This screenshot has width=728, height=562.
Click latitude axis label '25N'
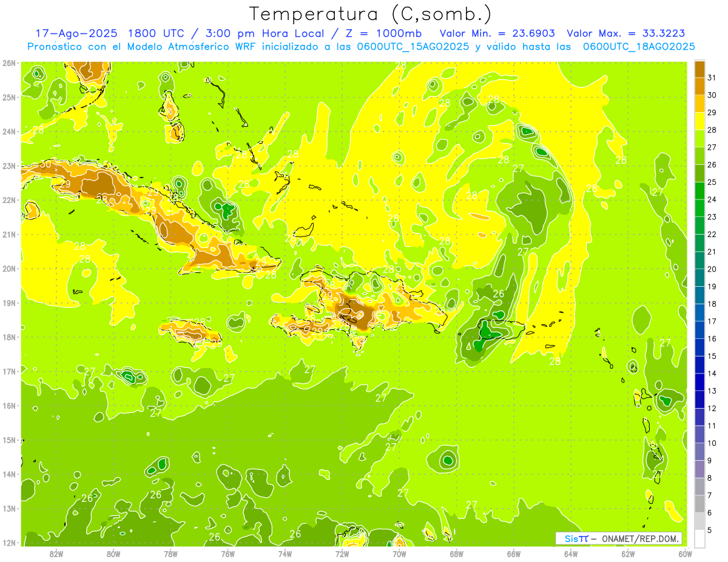(9, 97)
